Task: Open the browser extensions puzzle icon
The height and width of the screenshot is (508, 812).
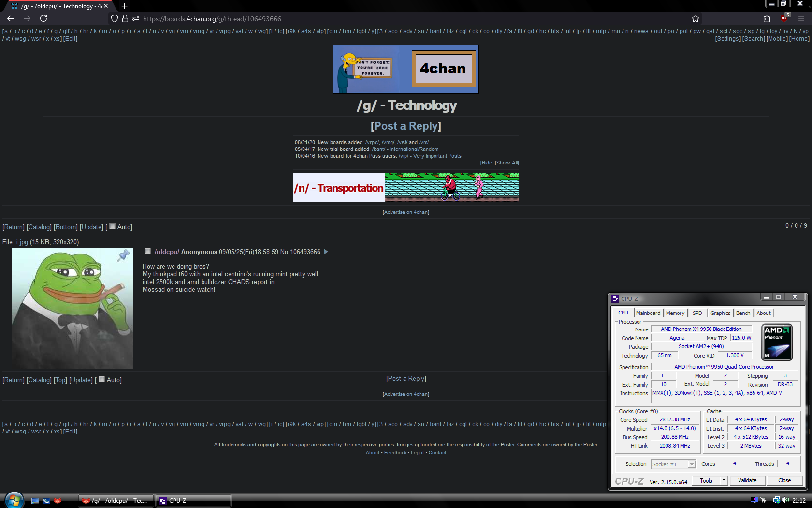Action: point(767,18)
